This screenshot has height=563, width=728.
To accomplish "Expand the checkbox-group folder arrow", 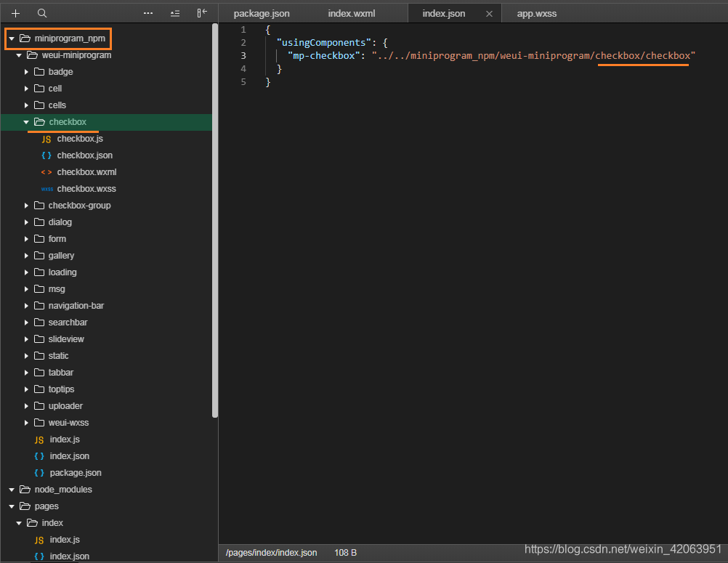I will click(26, 206).
